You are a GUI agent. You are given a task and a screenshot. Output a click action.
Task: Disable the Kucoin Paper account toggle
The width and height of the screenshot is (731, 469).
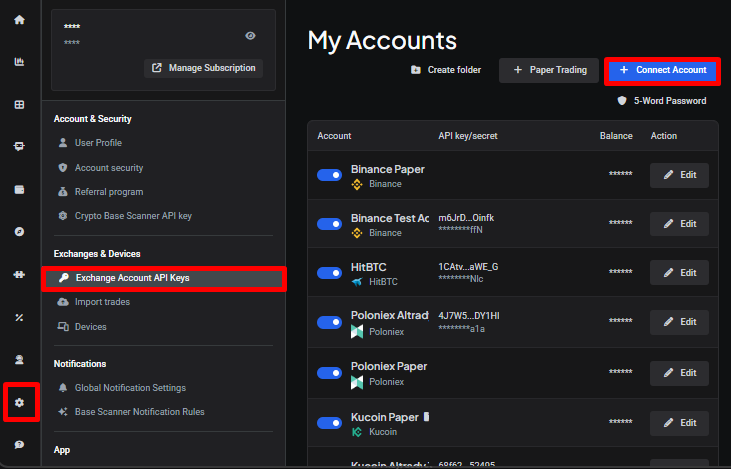330,423
